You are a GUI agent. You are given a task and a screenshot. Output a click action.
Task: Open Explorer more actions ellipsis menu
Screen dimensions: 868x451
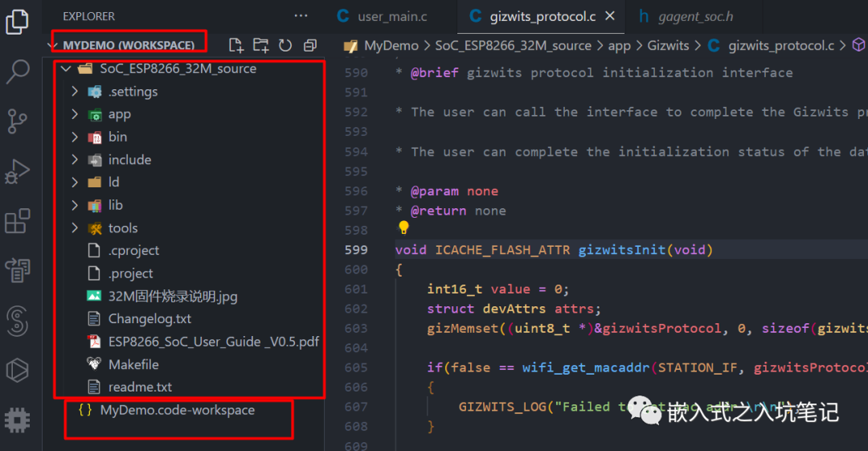tap(301, 16)
